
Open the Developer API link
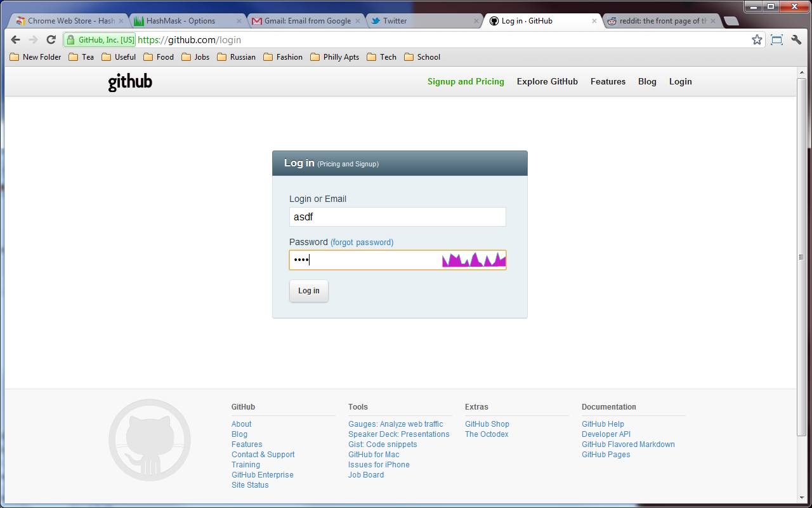pos(606,434)
